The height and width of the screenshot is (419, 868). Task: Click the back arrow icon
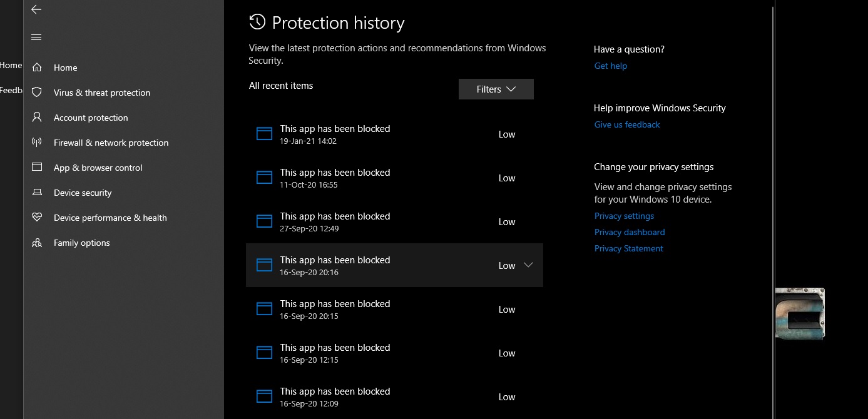point(36,9)
